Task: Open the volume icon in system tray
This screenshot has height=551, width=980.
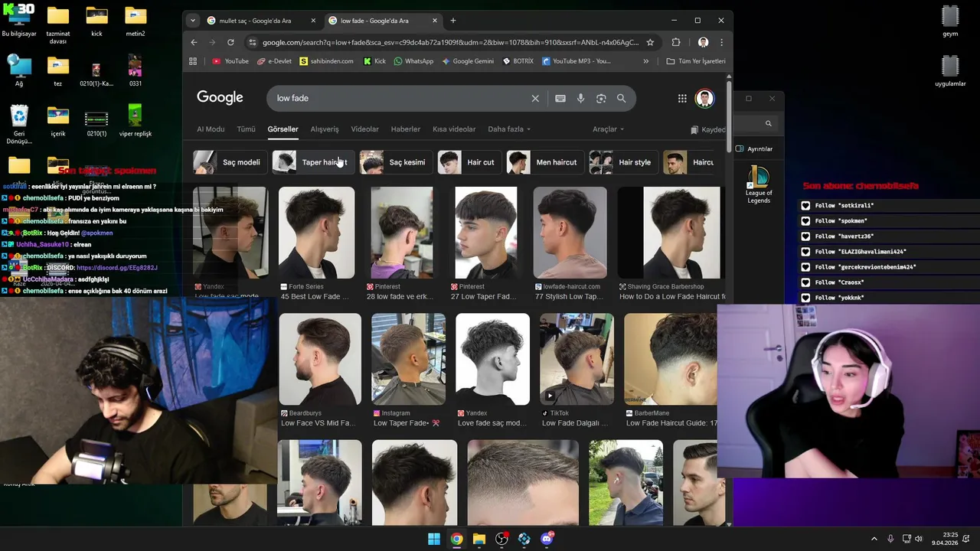Action: tap(918, 539)
